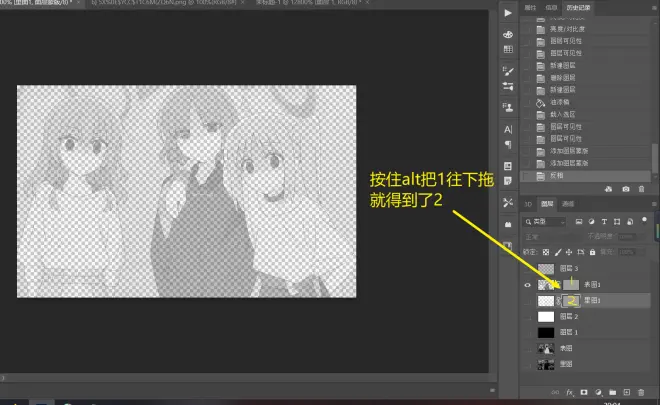Switch to the 属性 tab
This screenshot has height=405, width=660.
(x=530, y=8)
